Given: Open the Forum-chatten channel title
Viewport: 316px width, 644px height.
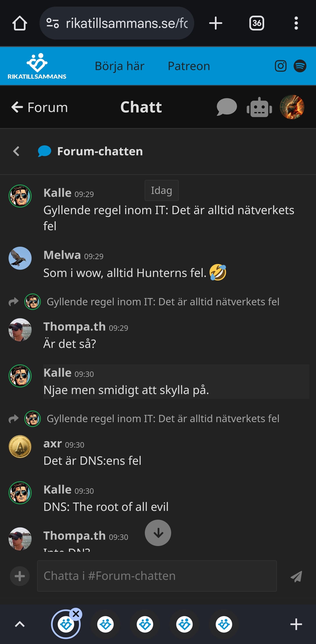Looking at the screenshot, I should [100, 151].
